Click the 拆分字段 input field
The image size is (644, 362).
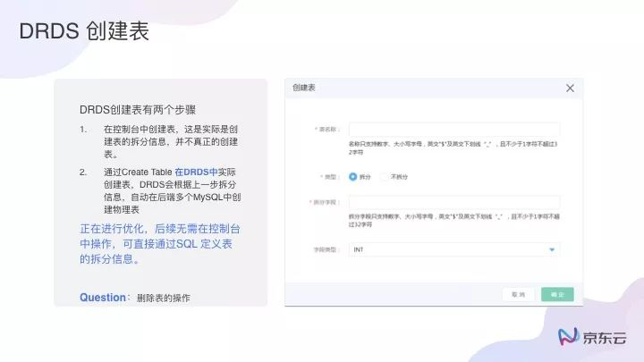click(x=454, y=202)
